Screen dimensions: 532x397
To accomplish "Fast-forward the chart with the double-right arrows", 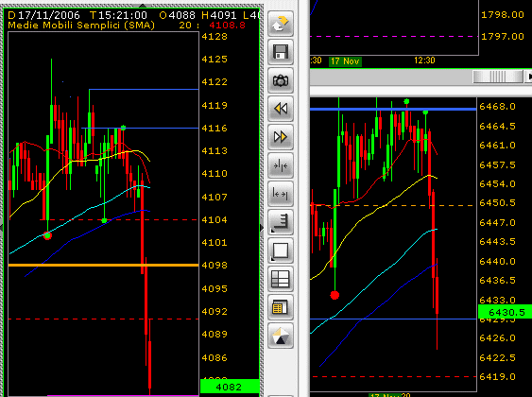I will click(281, 137).
